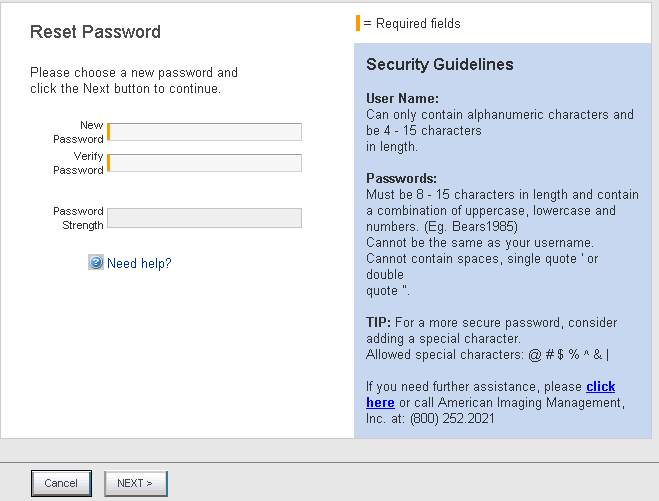Select the Verify Password text box
Viewport: 659px width, 501px height.
[x=204, y=163]
